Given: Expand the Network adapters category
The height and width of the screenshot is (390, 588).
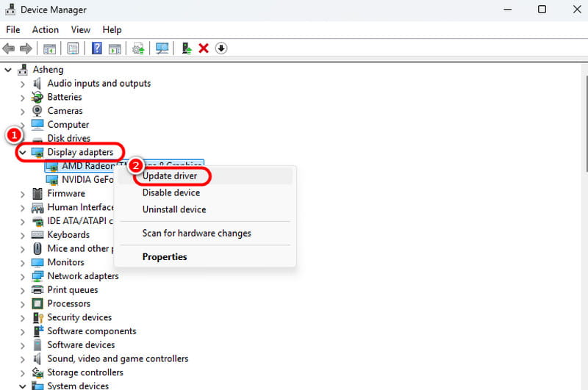Looking at the screenshot, I should [23, 276].
